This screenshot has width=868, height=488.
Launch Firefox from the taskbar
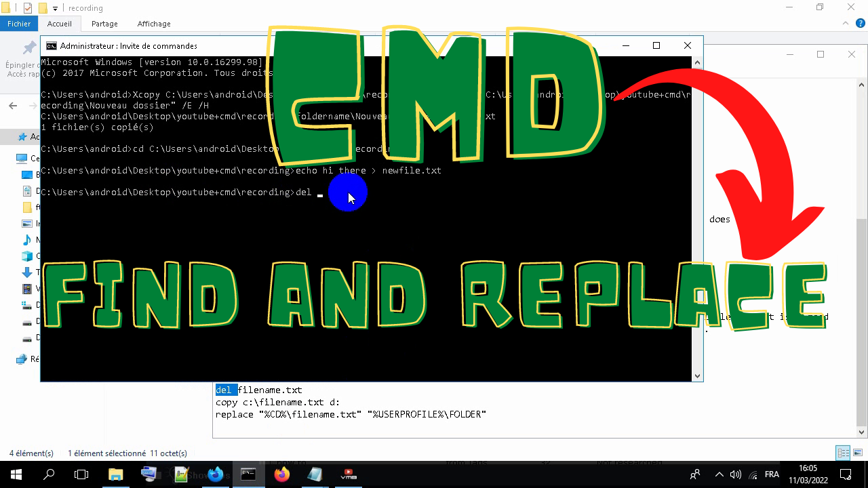(x=281, y=474)
